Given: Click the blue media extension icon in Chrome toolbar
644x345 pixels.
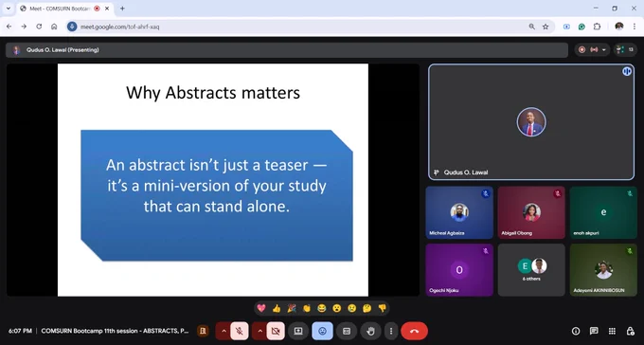Looking at the screenshot, I should (566, 27).
